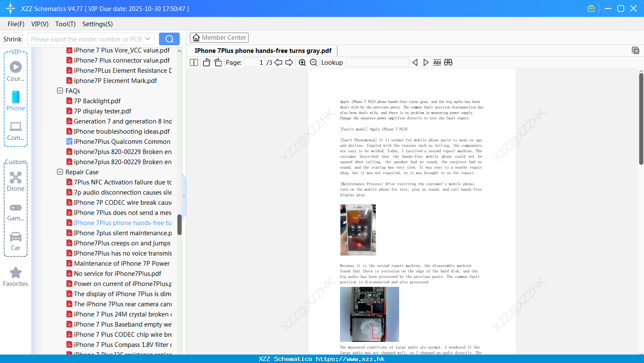The width and height of the screenshot is (644, 363).
Task: Click the XZZ logo in the title bar
Action: pyautogui.click(x=11, y=8)
